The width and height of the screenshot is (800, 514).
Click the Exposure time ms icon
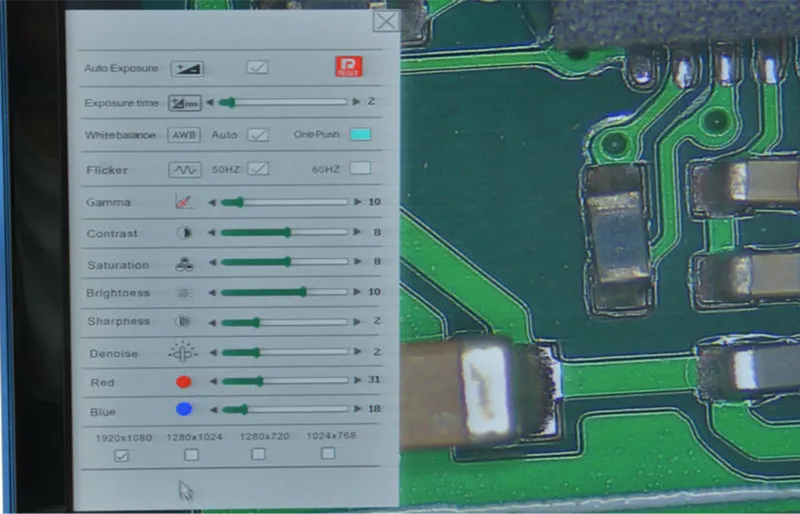(x=185, y=103)
